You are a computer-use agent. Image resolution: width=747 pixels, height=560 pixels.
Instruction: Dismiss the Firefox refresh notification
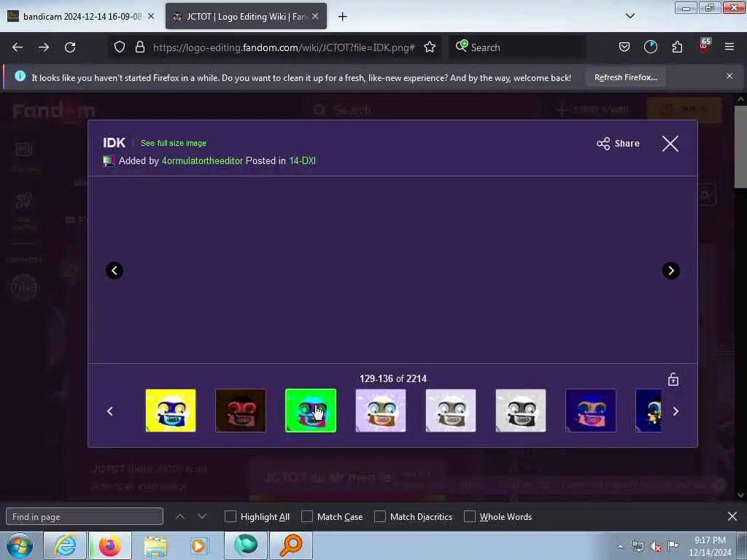pyautogui.click(x=729, y=76)
